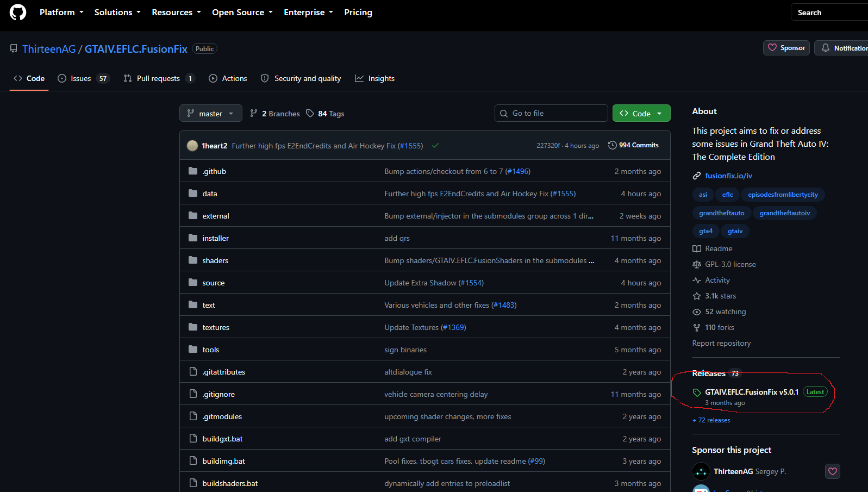Click the Notifications bell icon
The width and height of the screenshot is (868, 492).
click(825, 48)
